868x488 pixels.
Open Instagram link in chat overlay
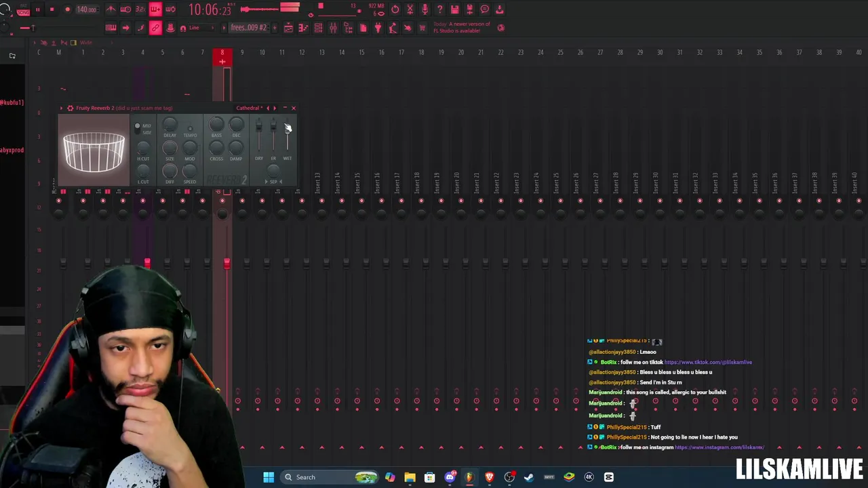click(x=719, y=447)
